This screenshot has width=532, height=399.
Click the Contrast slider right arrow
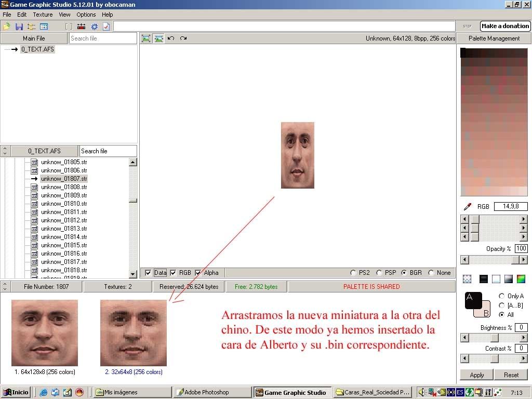tap(524, 358)
